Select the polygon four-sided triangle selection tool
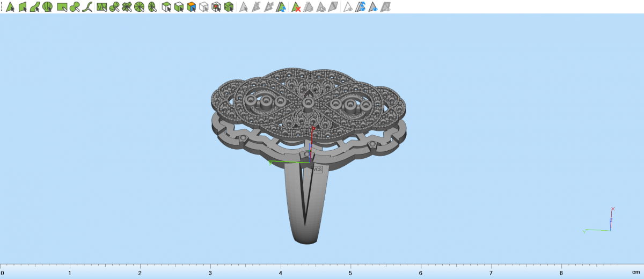644x279 pixels. [x=23, y=7]
